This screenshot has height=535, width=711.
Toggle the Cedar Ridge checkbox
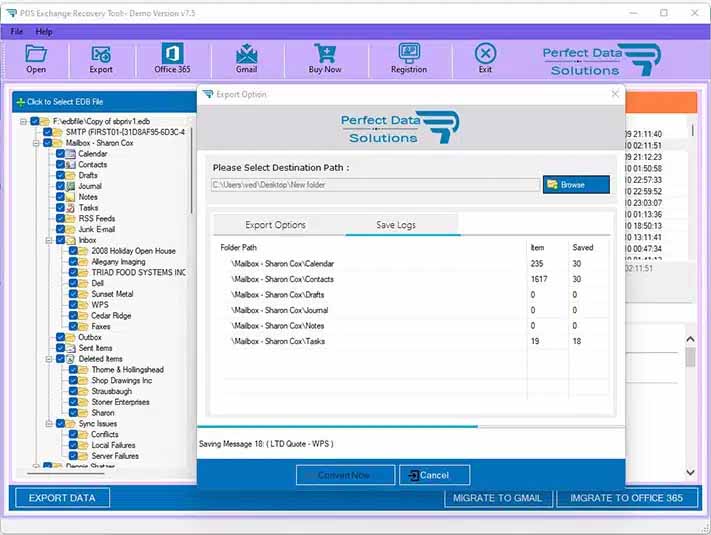click(x=73, y=316)
